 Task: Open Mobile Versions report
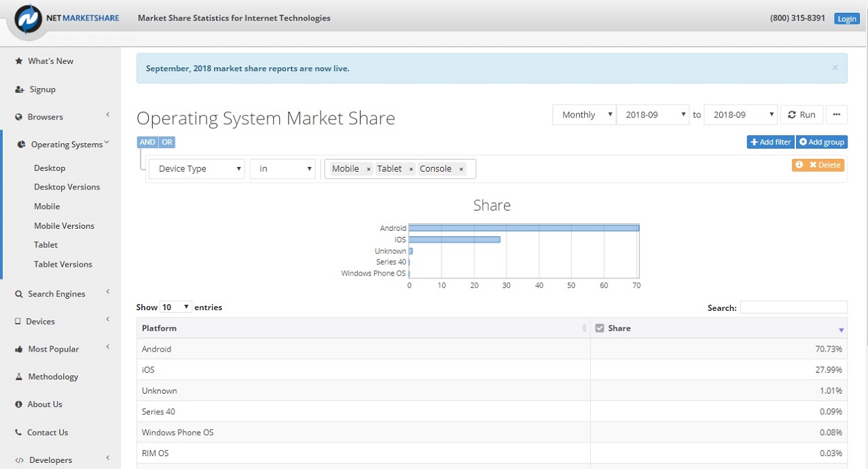pyautogui.click(x=64, y=226)
